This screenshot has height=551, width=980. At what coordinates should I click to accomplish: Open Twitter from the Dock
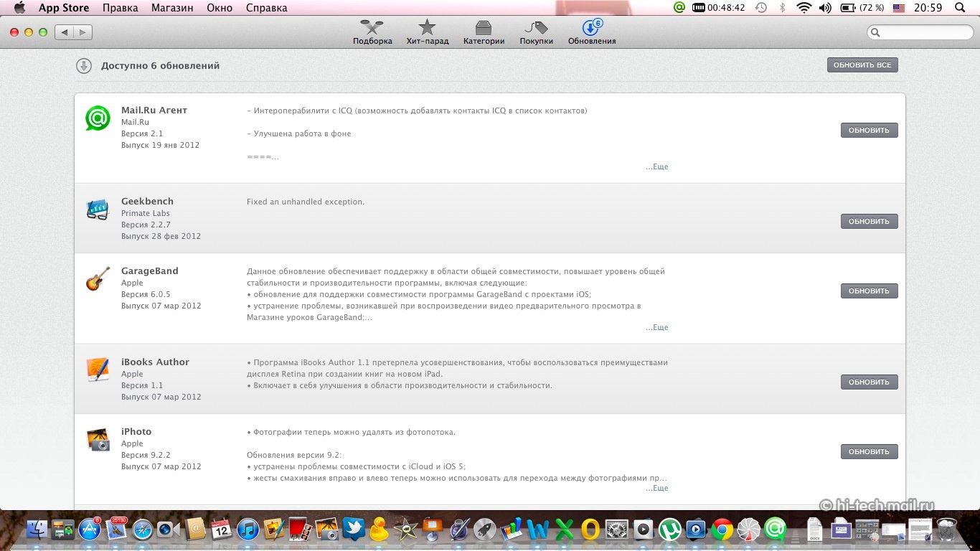coord(353,529)
